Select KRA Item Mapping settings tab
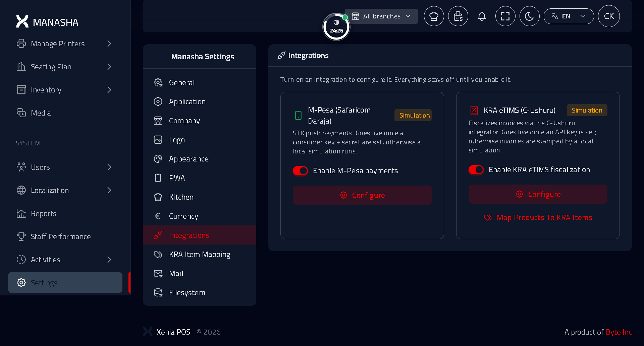The height and width of the screenshot is (346, 644). pyautogui.click(x=200, y=254)
